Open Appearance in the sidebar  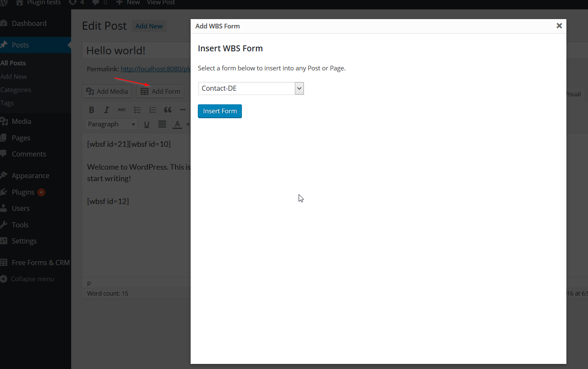pyautogui.click(x=31, y=176)
